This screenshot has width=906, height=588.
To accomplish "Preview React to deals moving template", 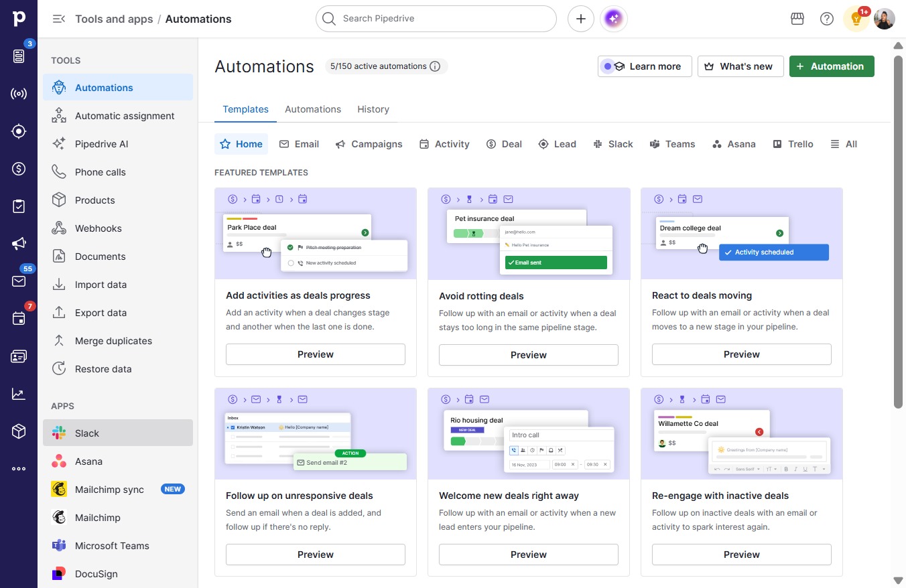I will click(742, 354).
